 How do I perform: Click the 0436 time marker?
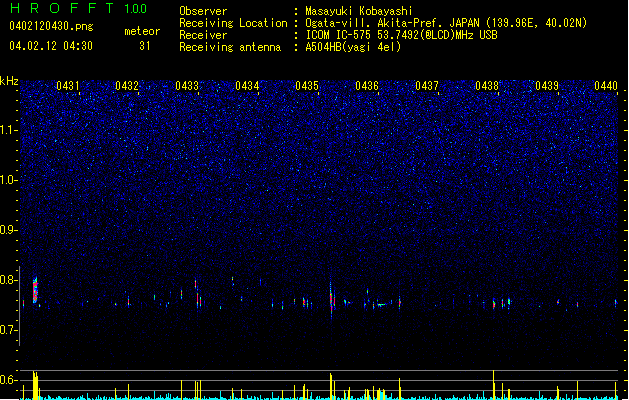(x=367, y=86)
